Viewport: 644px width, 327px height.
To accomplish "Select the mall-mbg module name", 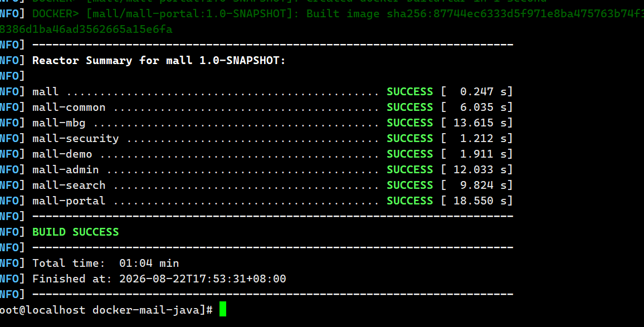I will tap(59, 123).
